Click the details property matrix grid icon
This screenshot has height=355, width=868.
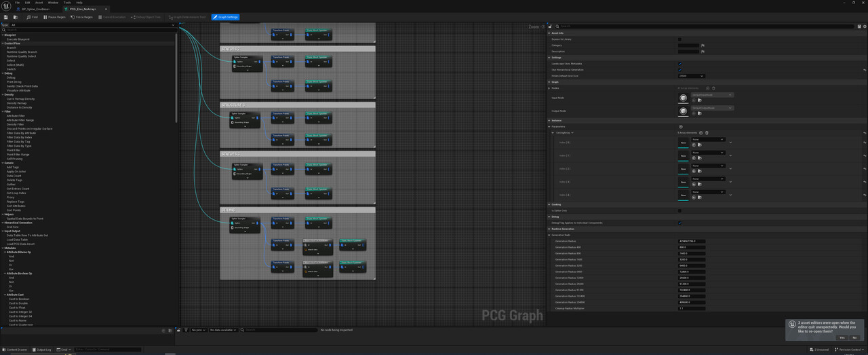tap(860, 26)
